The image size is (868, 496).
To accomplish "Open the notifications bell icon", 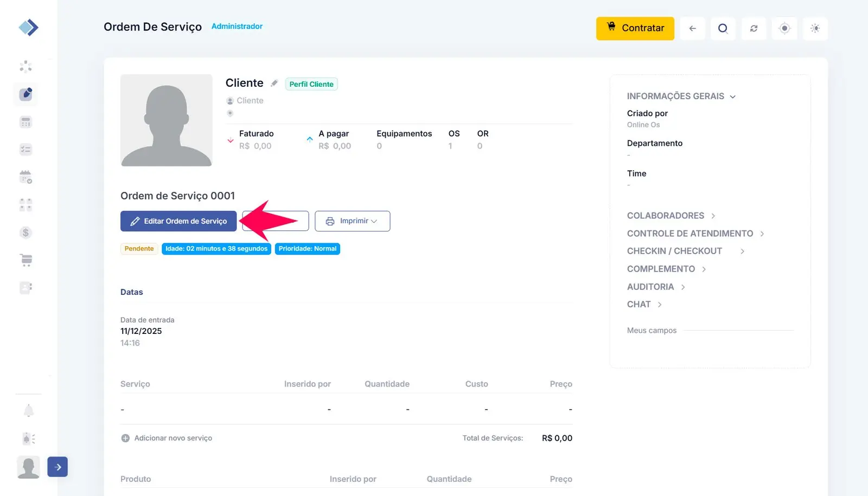I will tap(29, 411).
